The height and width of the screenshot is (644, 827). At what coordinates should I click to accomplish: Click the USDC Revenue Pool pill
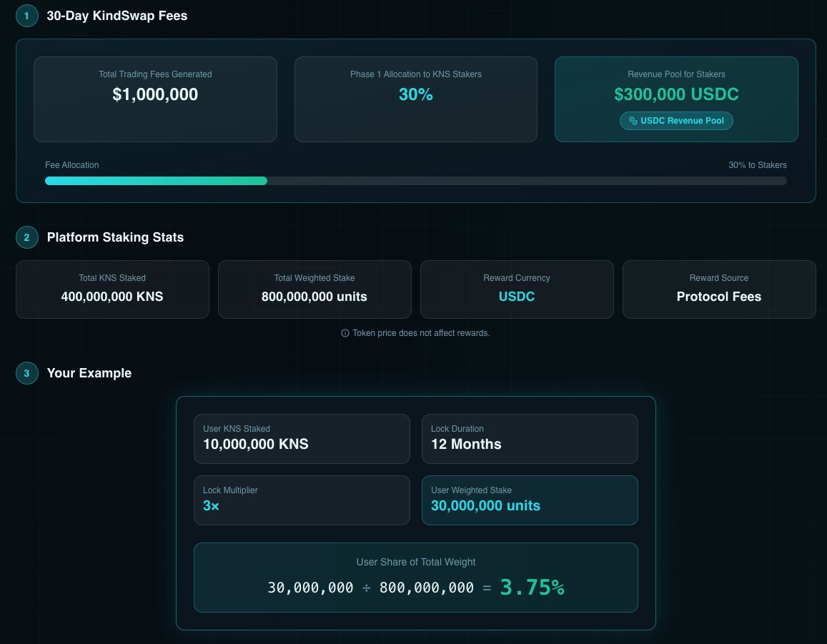(x=676, y=121)
